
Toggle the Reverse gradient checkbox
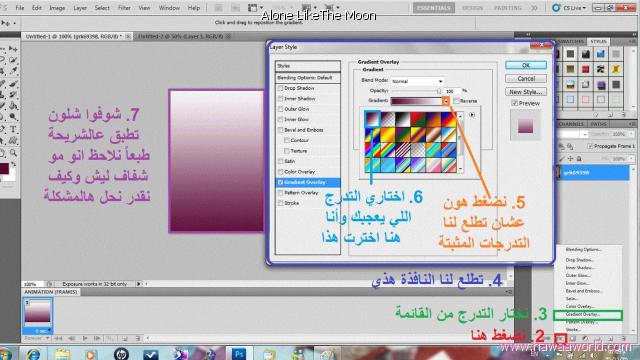point(457,101)
